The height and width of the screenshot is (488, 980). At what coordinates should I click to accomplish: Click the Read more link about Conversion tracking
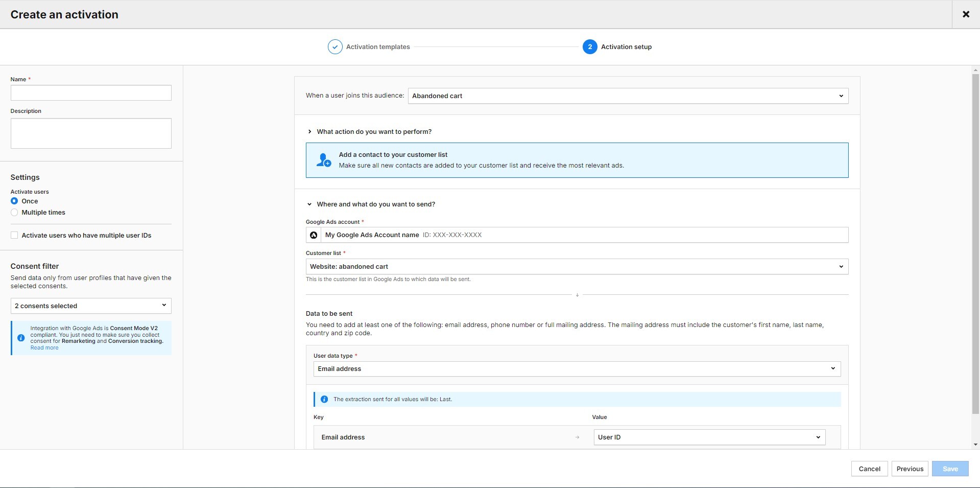click(44, 347)
